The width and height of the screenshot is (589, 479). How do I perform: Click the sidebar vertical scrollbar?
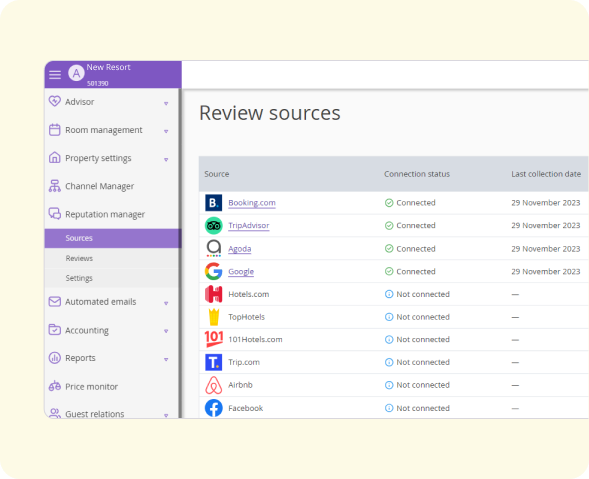click(x=180, y=253)
